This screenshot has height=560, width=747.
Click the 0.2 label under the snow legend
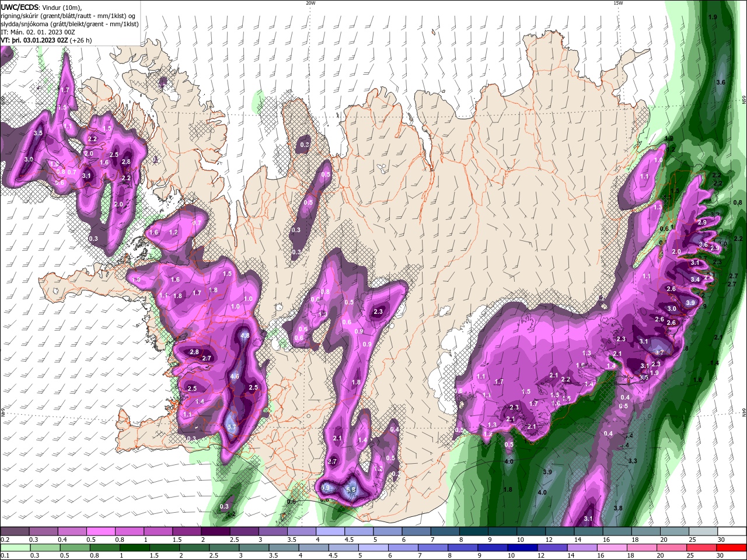(x=4, y=540)
